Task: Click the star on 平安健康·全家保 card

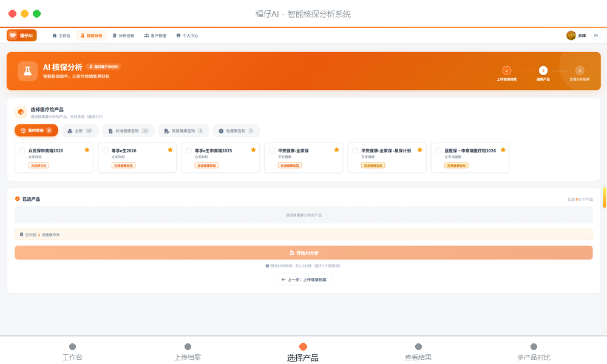Action: pyautogui.click(x=336, y=150)
